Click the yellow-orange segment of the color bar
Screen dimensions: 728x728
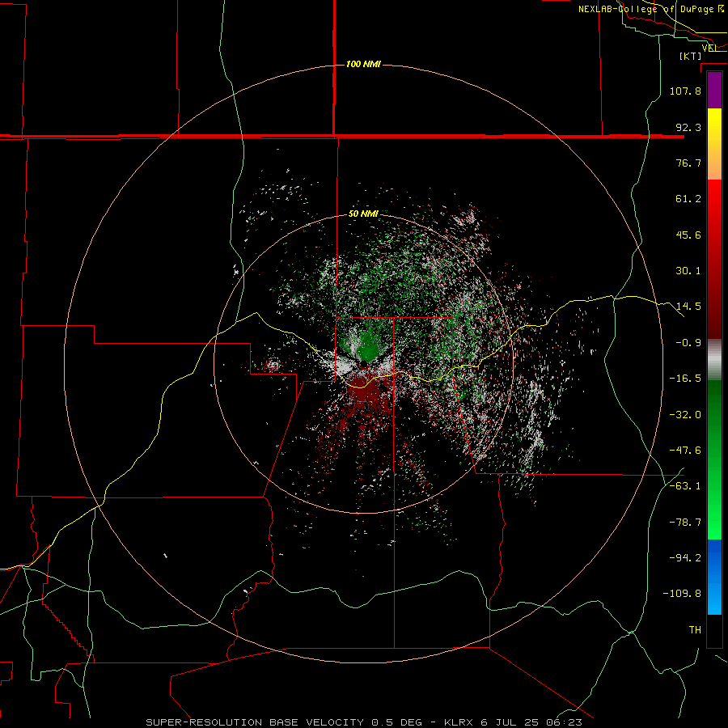pos(714,144)
